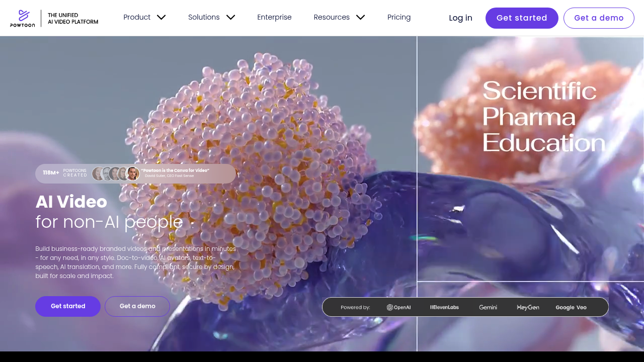Click the "for non-AI people" heading
The width and height of the screenshot is (644, 362).
109,222
